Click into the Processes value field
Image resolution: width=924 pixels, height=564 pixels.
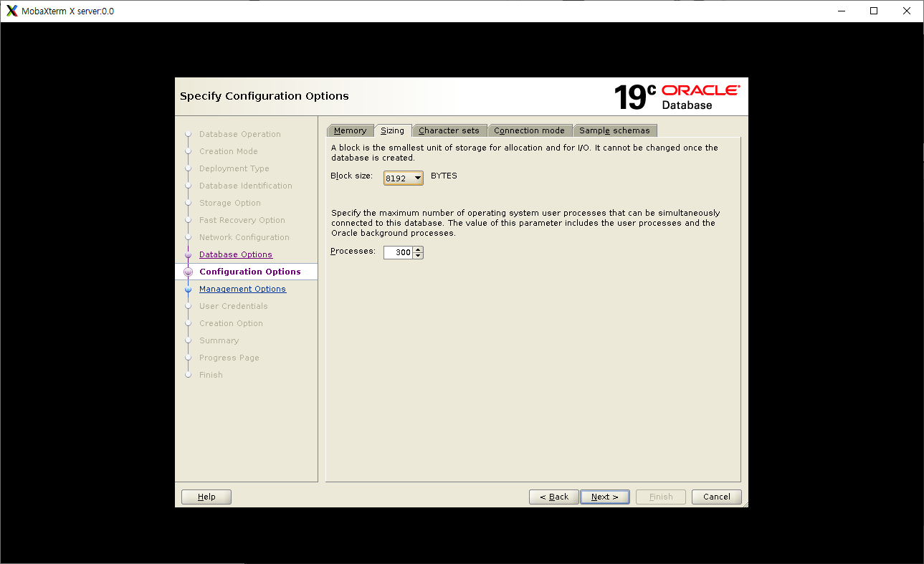click(x=399, y=252)
